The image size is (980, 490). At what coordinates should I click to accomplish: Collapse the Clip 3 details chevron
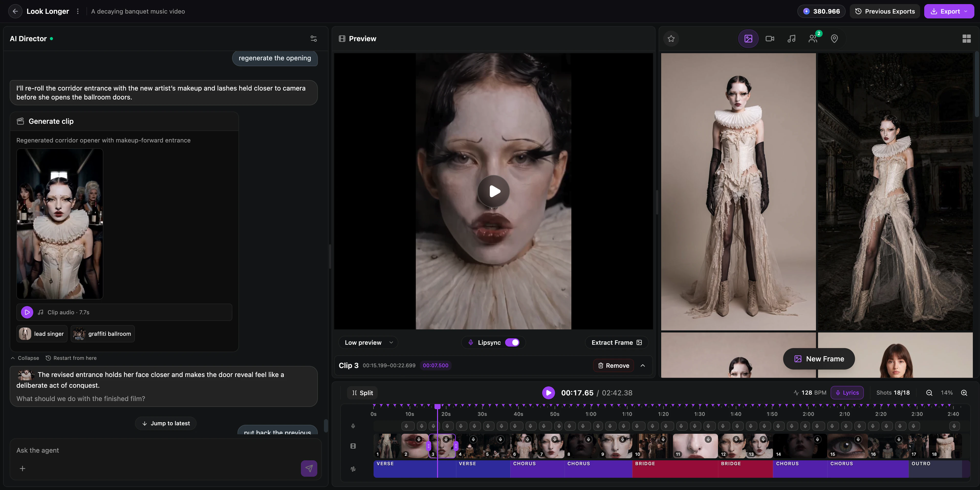point(643,365)
